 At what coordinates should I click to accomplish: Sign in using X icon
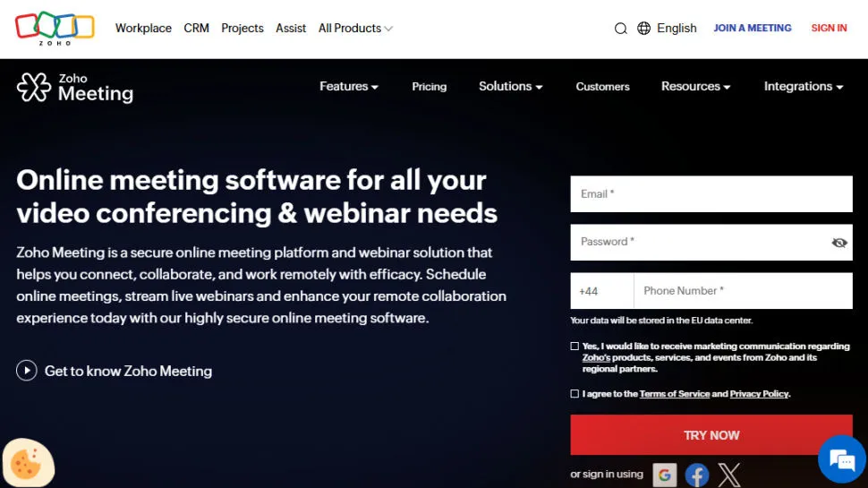coord(729,475)
